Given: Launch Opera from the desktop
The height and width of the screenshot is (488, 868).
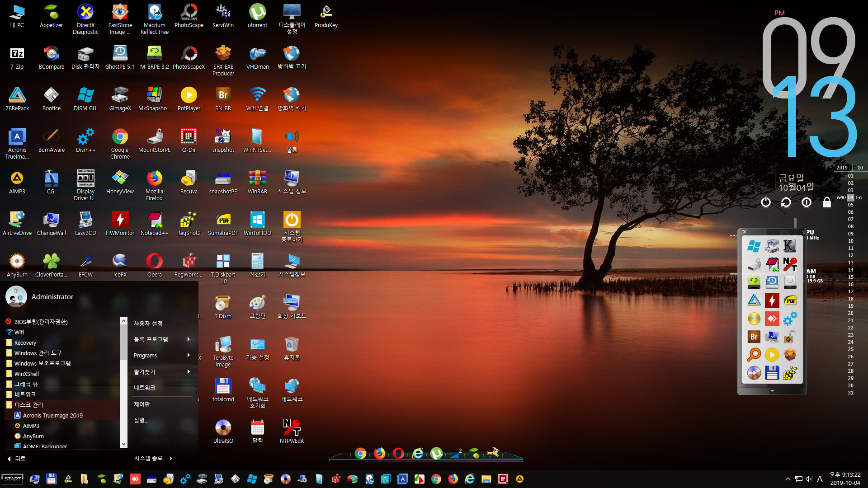Looking at the screenshot, I should point(154,266).
